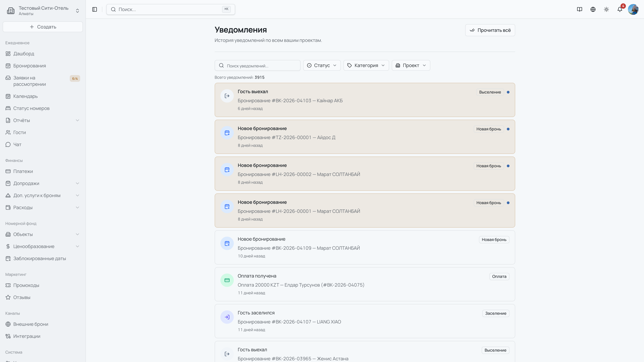Click check-out icon on Кайнар АКБ notification
This screenshot has width=644, height=362.
pos(227,96)
